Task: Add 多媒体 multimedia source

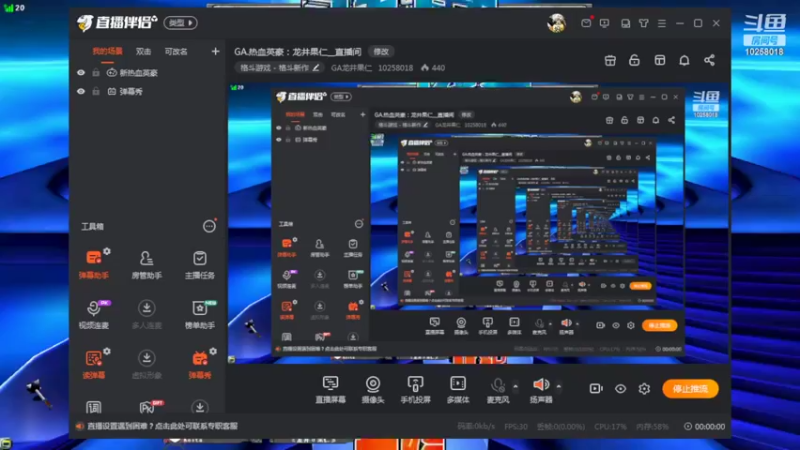Action: click(458, 389)
